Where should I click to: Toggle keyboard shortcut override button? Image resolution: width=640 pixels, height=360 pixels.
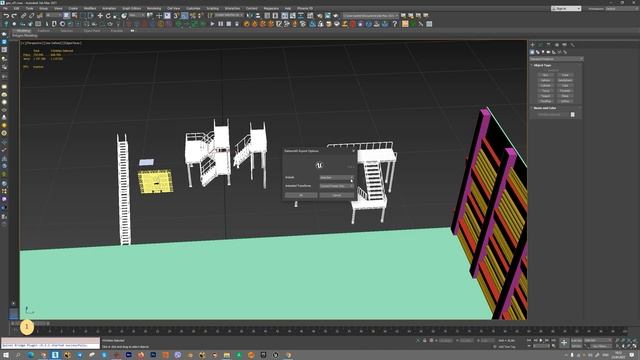(x=167, y=16)
